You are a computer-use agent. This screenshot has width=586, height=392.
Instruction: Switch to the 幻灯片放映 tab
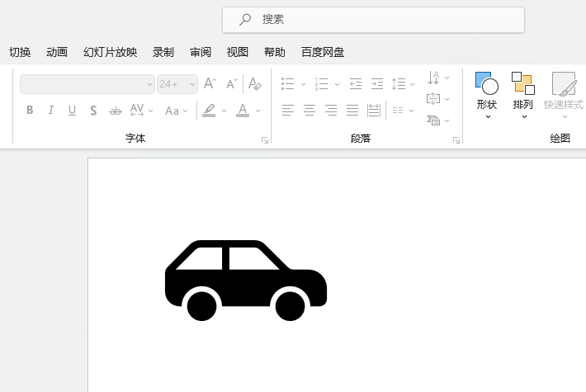[x=111, y=52]
